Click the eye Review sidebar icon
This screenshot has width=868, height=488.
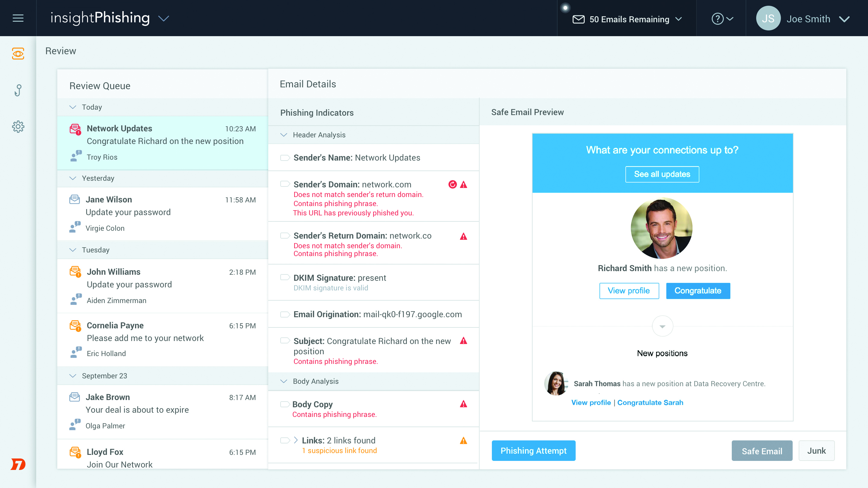coord(18,54)
